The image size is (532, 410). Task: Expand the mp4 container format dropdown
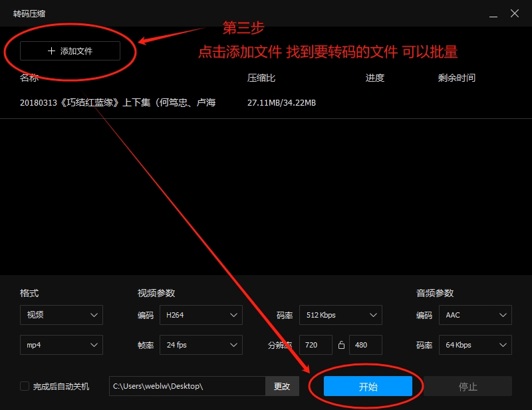coord(61,345)
